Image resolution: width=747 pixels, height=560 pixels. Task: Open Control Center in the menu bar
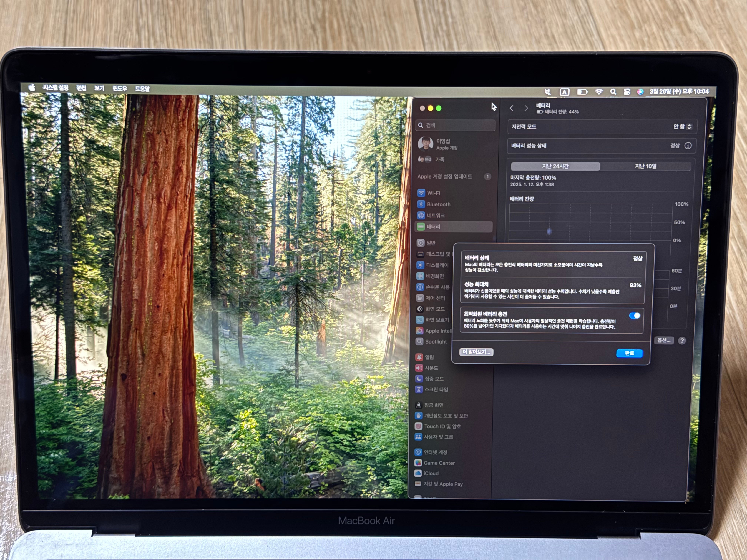[627, 92]
